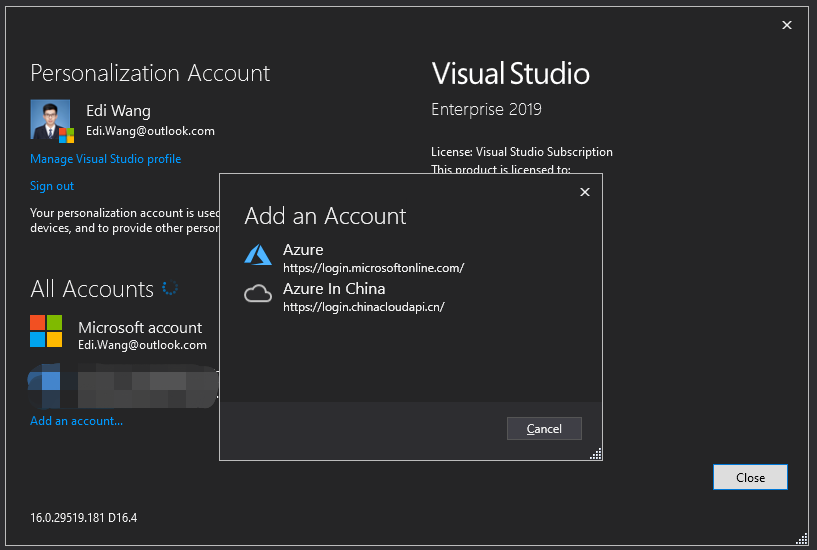Click the Microsoft logo beside Microsoft account
This screenshot has width=817, height=550.
coord(46,331)
